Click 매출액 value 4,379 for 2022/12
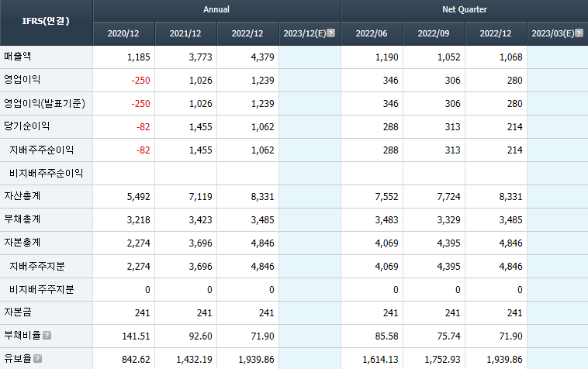 [x=262, y=57]
